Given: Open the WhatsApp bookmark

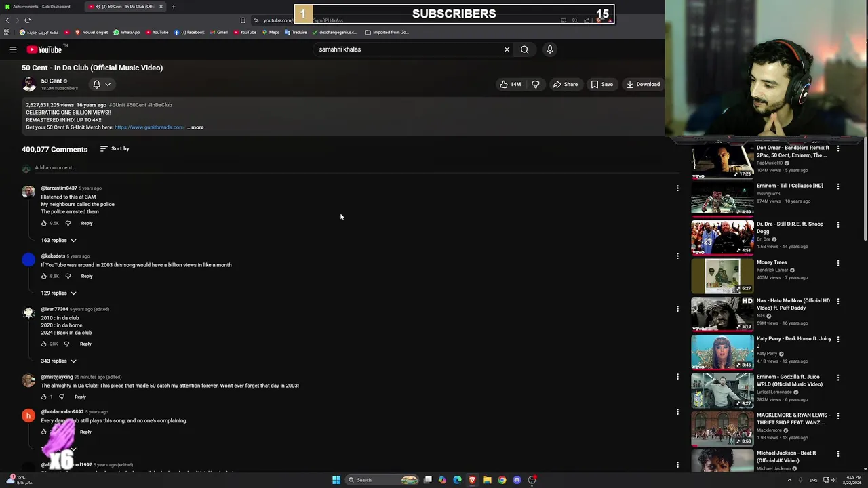Looking at the screenshot, I should 127,32.
